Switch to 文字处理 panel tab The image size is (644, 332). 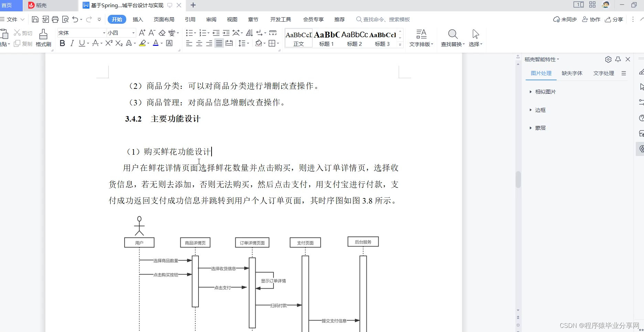click(603, 73)
